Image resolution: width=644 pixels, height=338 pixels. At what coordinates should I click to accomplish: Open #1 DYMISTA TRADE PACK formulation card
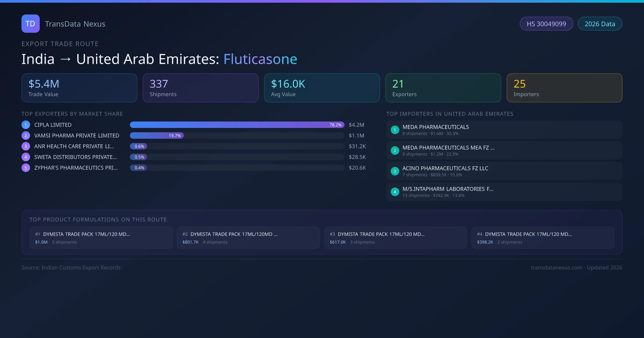pos(101,238)
